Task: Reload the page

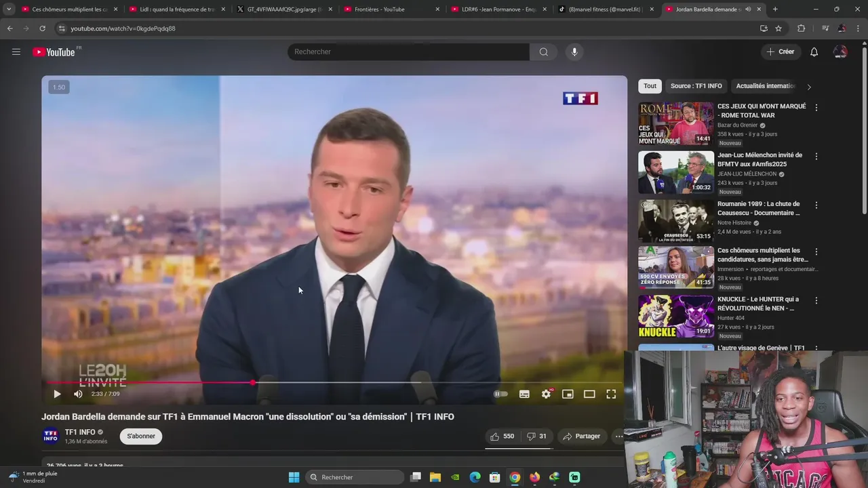Action: [42, 28]
